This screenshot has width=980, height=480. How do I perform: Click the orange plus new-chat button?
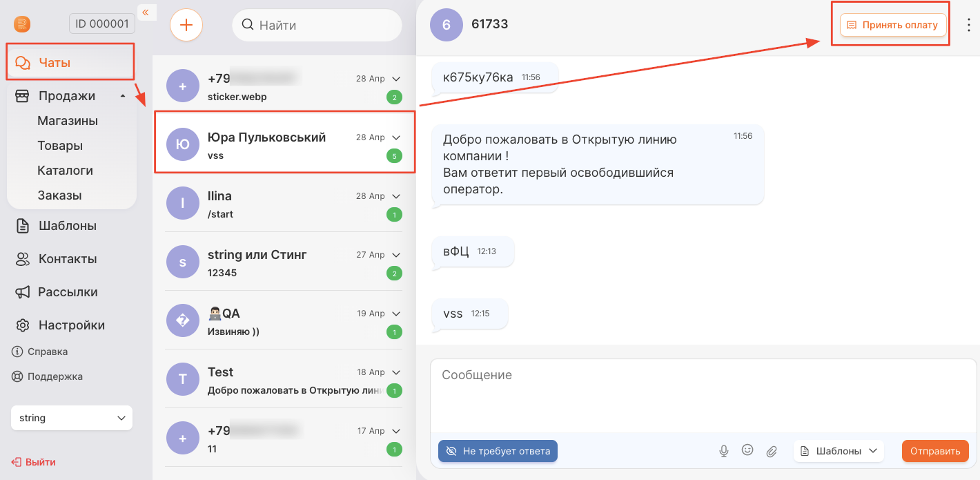coord(186,26)
